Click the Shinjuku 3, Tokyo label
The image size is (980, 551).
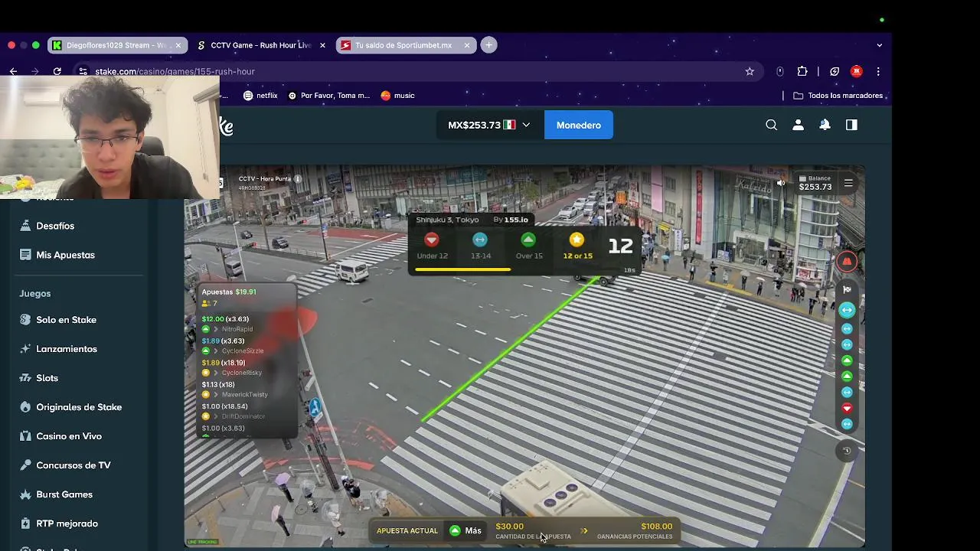tap(447, 220)
